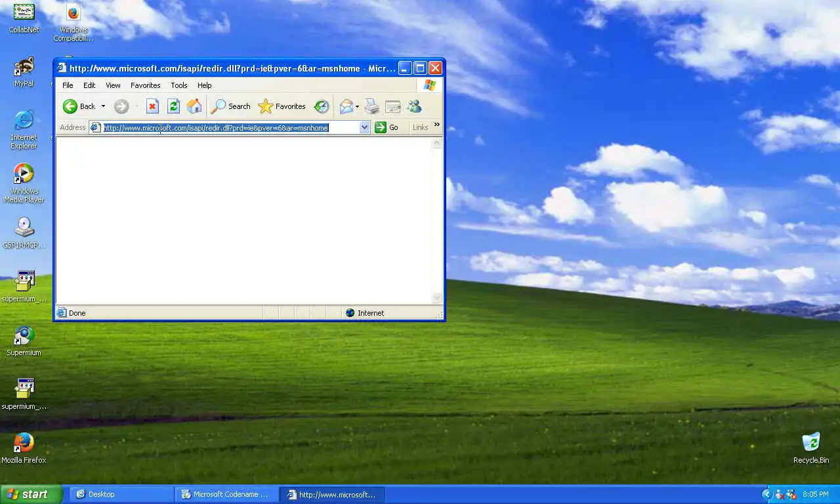Open the Help menu

point(205,85)
